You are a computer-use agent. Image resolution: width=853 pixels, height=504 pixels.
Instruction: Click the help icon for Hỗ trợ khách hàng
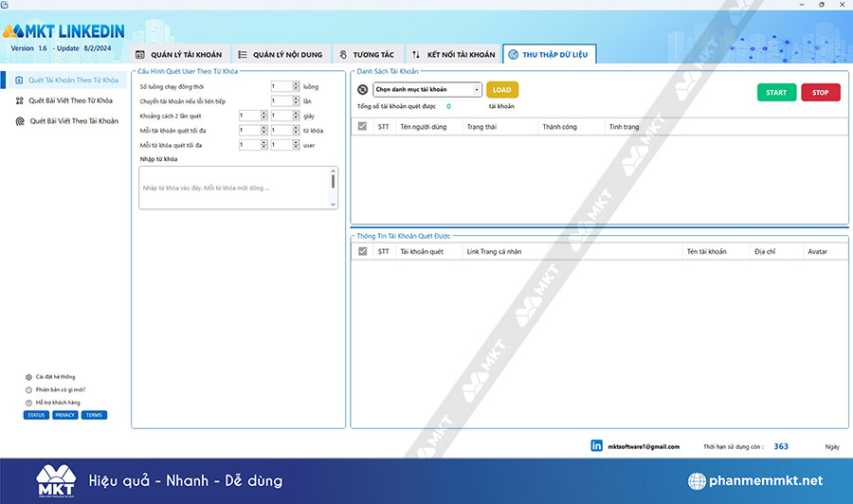click(x=28, y=403)
